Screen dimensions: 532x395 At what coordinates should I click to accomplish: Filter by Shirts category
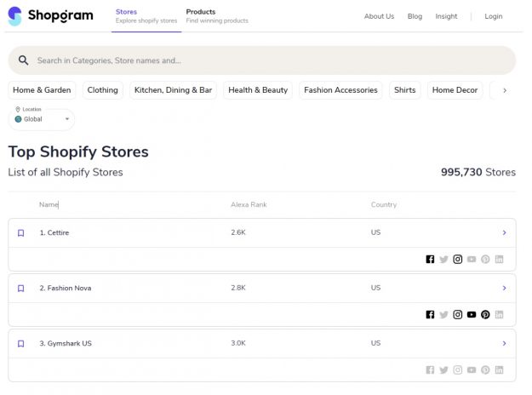pos(405,90)
